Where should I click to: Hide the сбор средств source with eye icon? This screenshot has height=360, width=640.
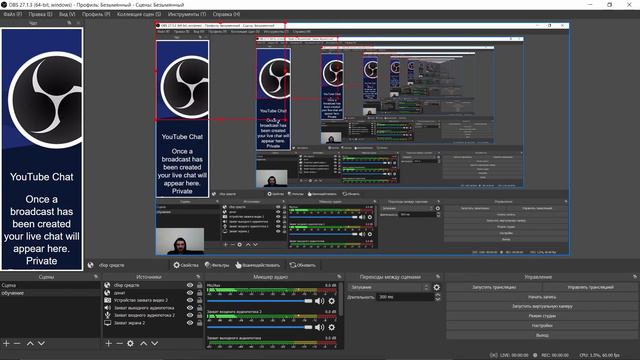click(190, 285)
